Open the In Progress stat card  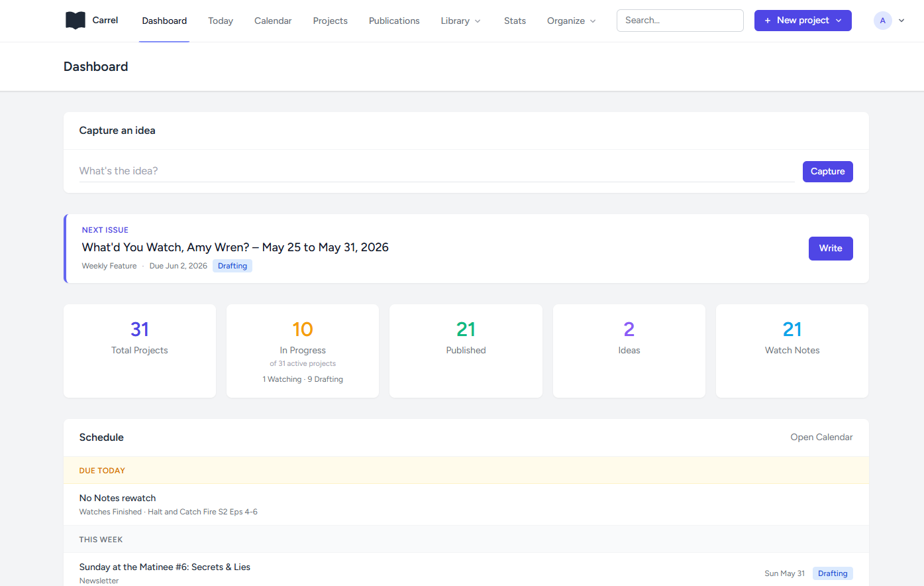[303, 351]
